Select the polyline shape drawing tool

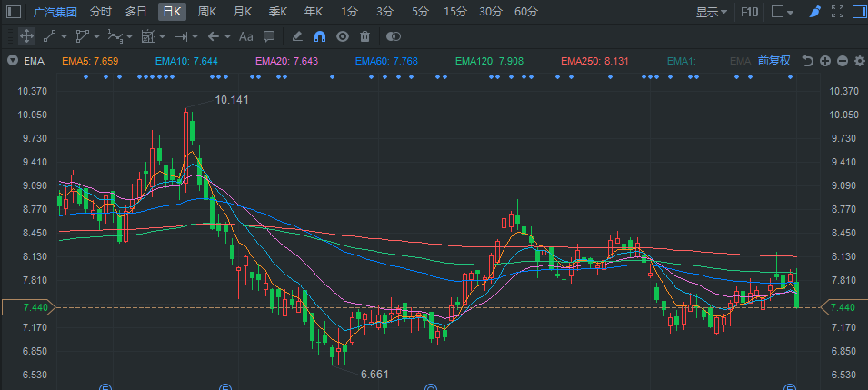click(x=83, y=36)
